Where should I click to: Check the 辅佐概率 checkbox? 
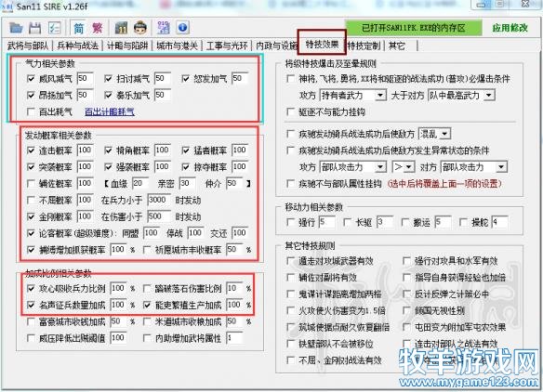[x=31, y=183]
